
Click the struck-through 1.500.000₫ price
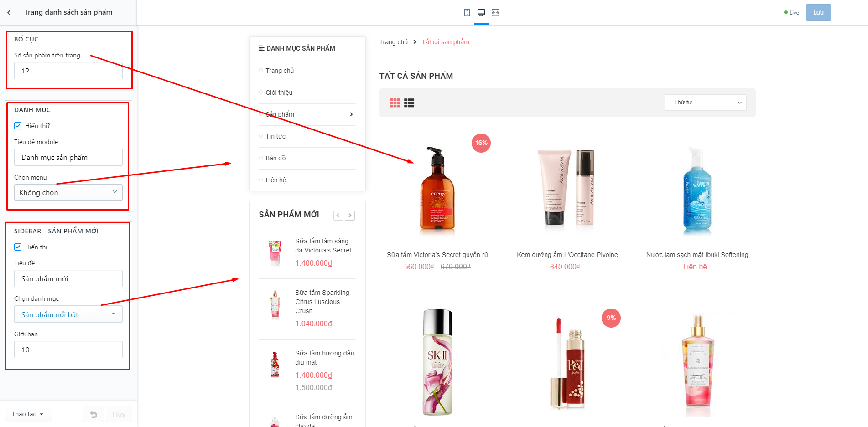(x=314, y=387)
